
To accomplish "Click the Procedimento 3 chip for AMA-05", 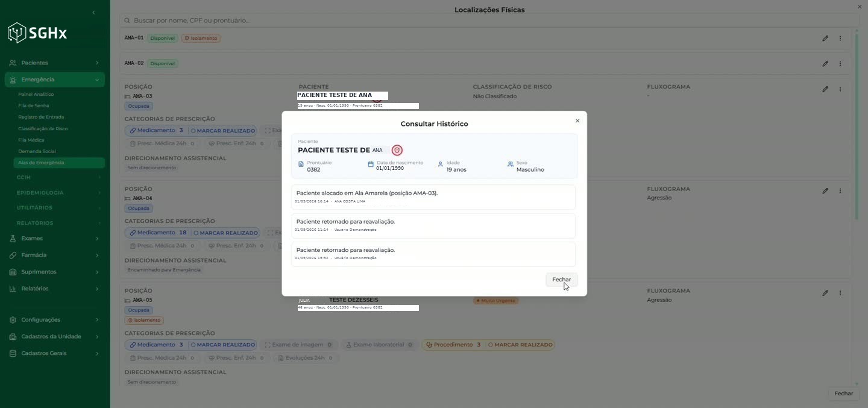I will coord(453,345).
